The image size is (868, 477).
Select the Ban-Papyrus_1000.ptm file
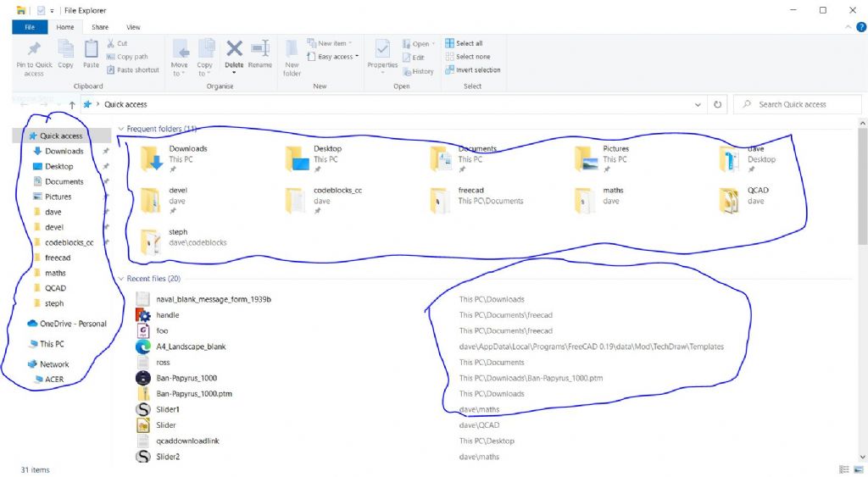point(194,394)
